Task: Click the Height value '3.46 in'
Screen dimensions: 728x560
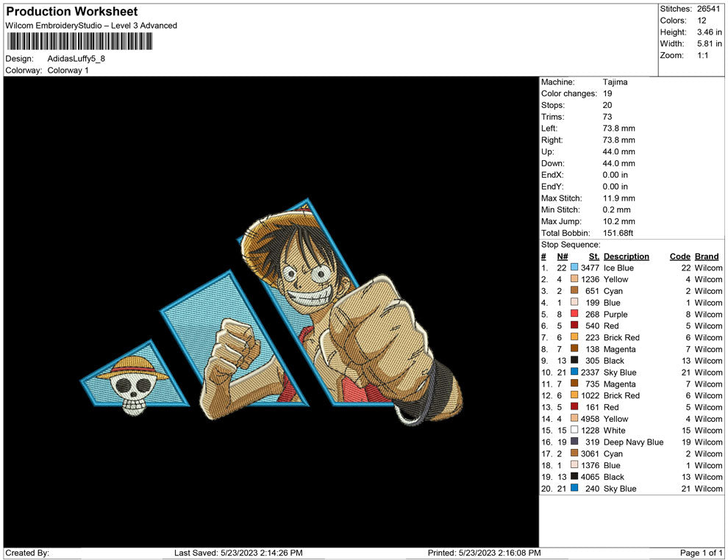Action: 710,32
